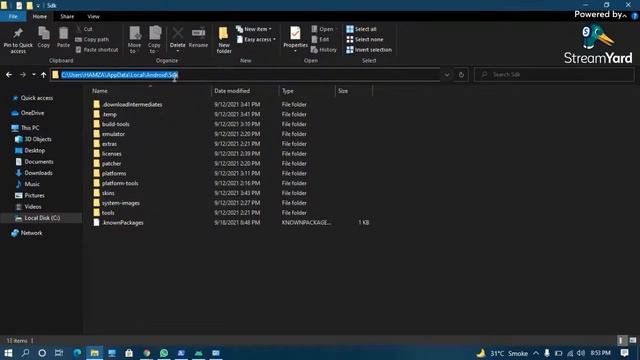Select Network in the sidebar
This screenshot has width=640, height=360.
[x=31, y=233]
